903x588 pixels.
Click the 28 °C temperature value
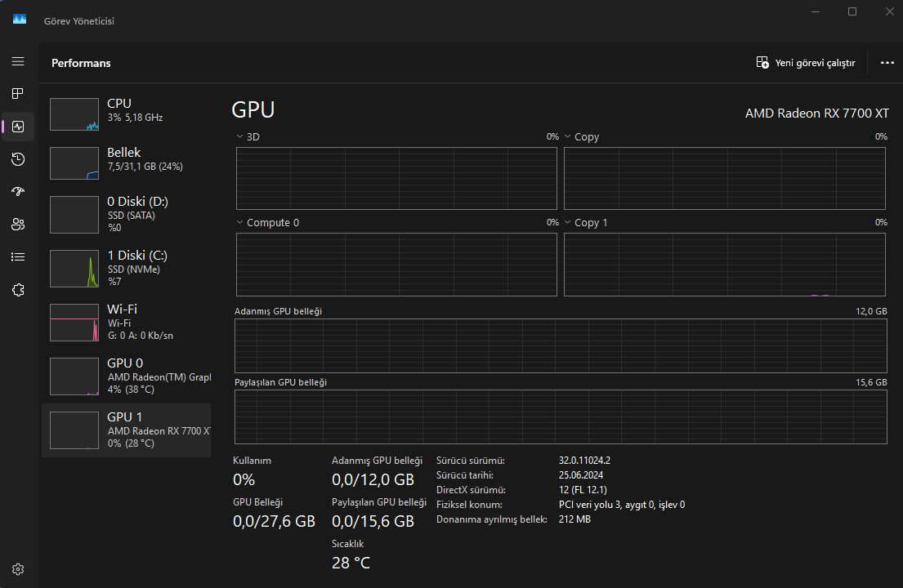point(351,563)
